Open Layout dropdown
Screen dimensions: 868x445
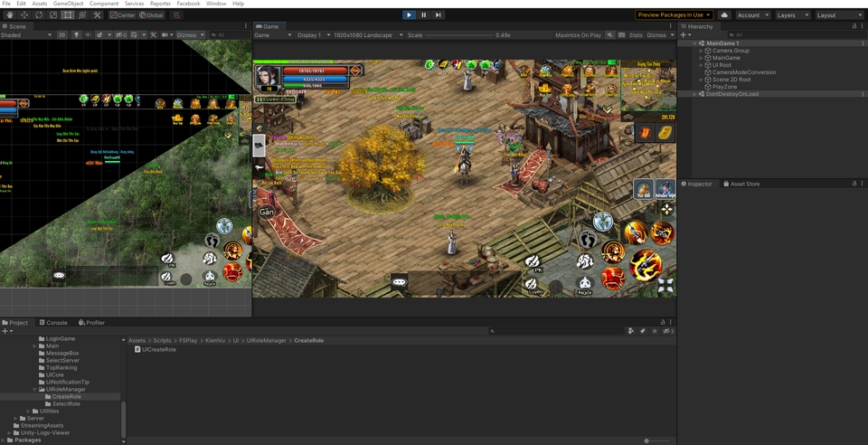pos(839,15)
